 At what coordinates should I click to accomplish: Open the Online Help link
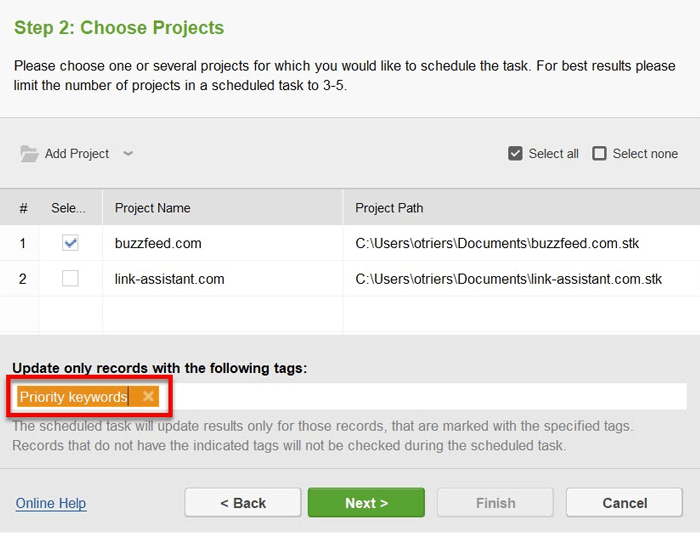(x=51, y=503)
